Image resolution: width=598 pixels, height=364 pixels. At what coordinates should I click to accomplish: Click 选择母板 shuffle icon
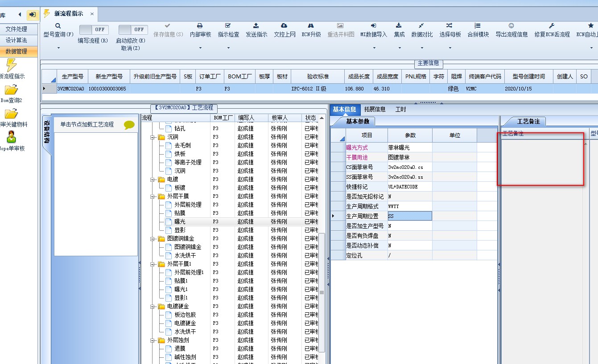pos(450,26)
